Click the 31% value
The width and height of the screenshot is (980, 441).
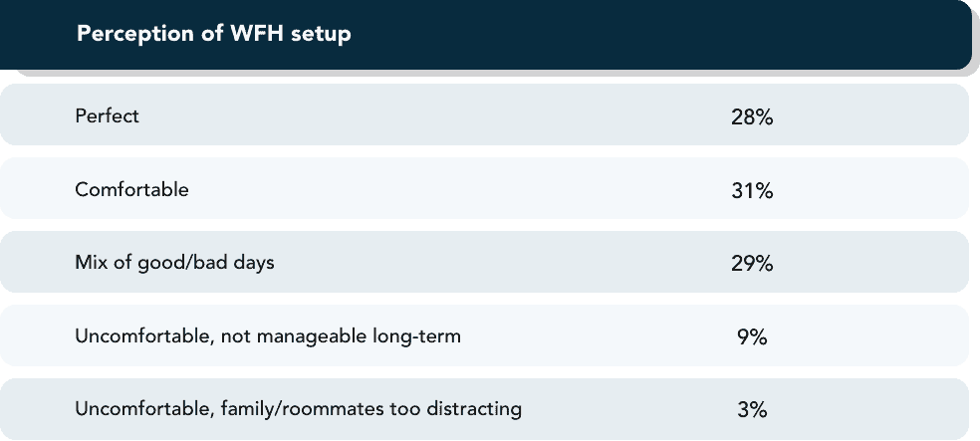tap(752, 190)
